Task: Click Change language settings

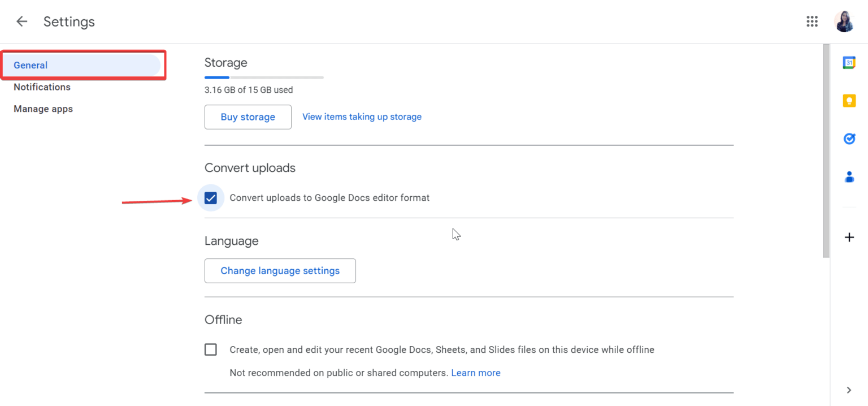Action: [x=280, y=271]
